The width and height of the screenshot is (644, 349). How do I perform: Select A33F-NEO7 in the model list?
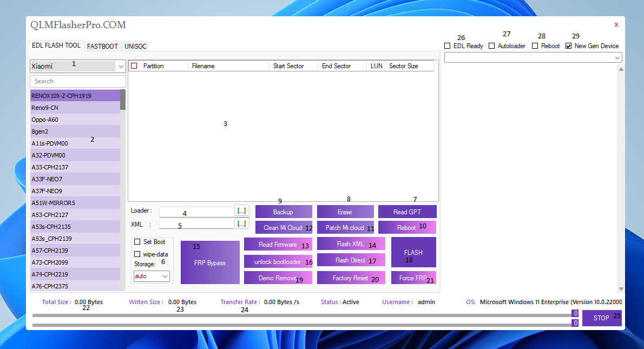(x=75, y=179)
